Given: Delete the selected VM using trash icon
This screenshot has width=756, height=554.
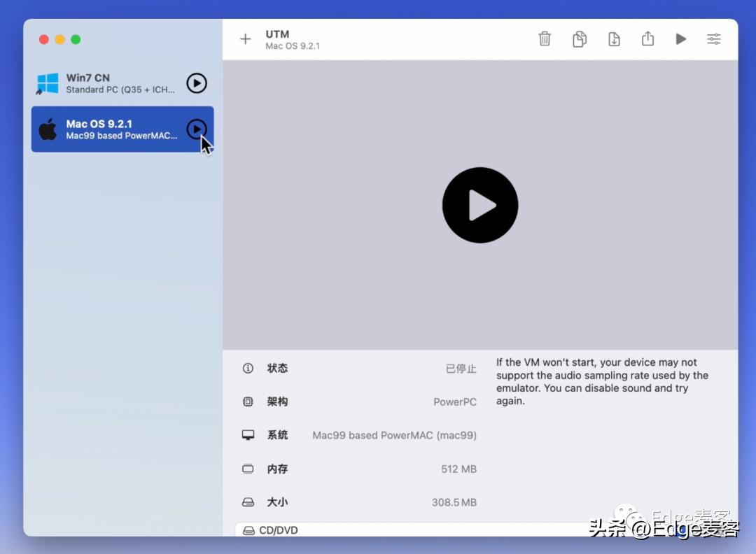Looking at the screenshot, I should pos(545,39).
